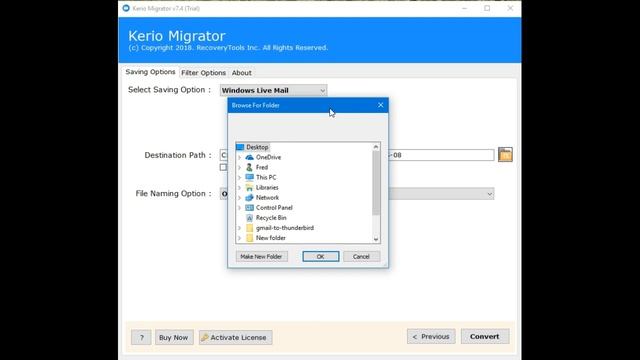
Task: Select the gmail-to-thunderbird folder icon
Action: [x=249, y=228]
